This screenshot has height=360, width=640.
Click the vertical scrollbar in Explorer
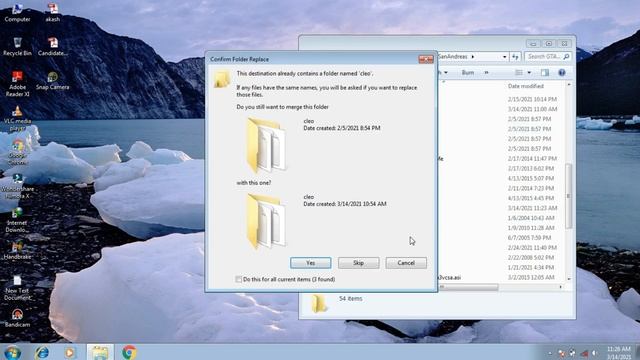[x=569, y=196]
